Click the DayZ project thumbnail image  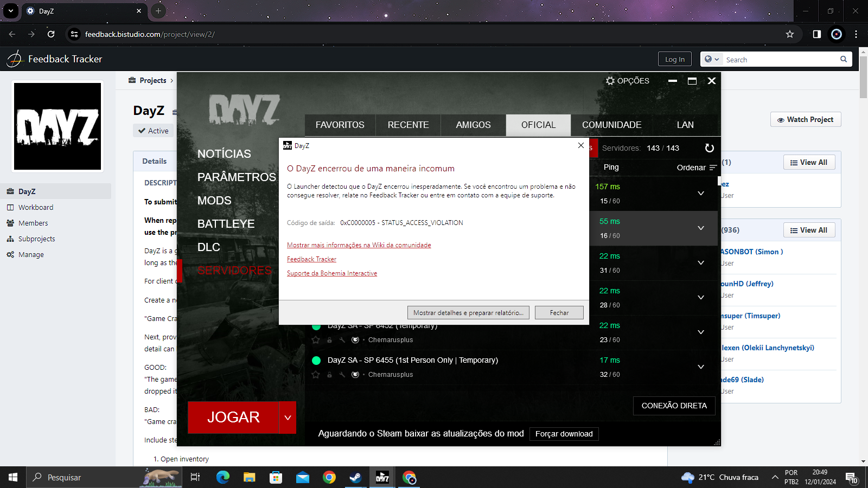click(x=58, y=126)
